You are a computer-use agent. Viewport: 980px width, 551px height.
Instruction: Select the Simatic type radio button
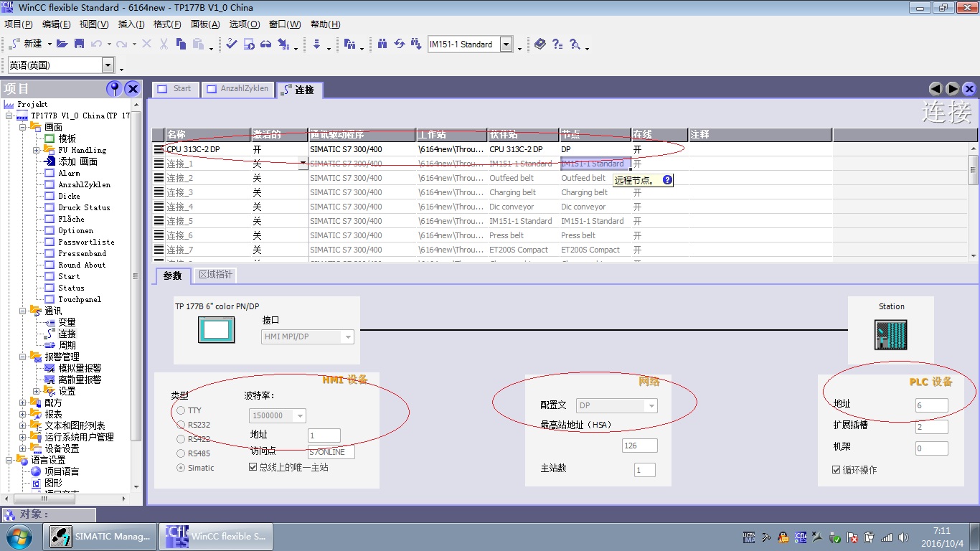pyautogui.click(x=181, y=468)
